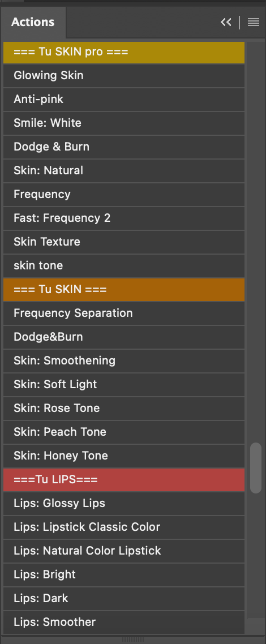
Task: Apply Lips: Natural Color Lipstick action
Action: point(124,551)
